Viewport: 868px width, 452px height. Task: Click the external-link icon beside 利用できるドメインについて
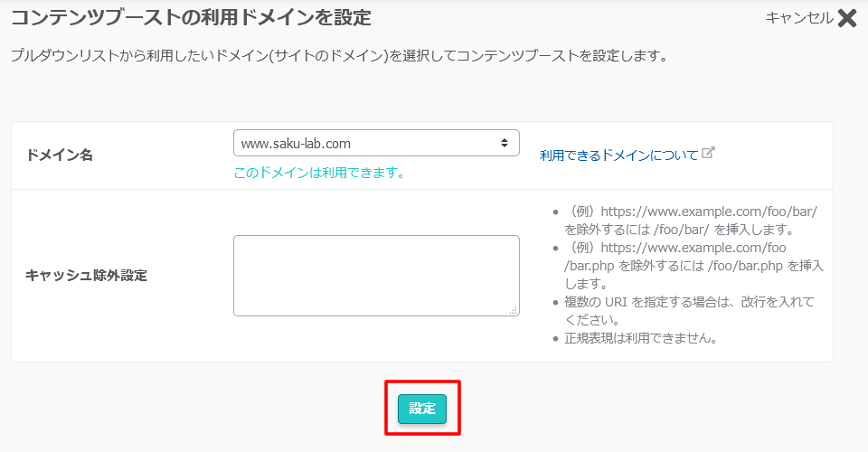708,153
